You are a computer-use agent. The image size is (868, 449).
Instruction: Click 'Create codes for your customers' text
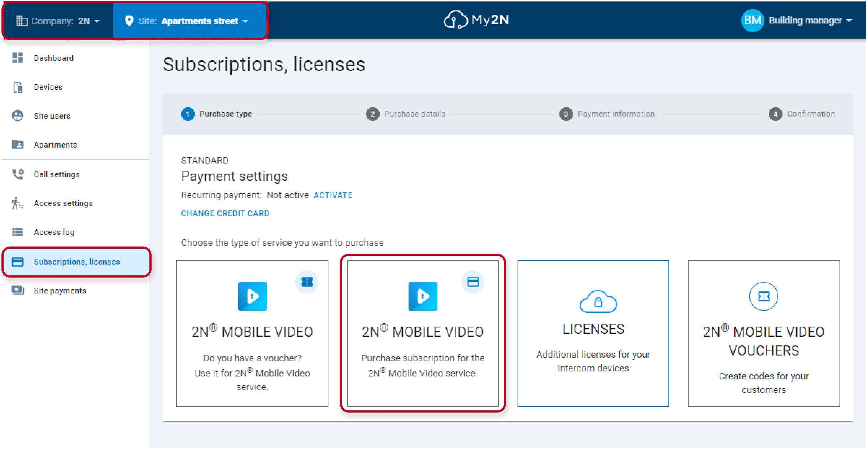764,383
